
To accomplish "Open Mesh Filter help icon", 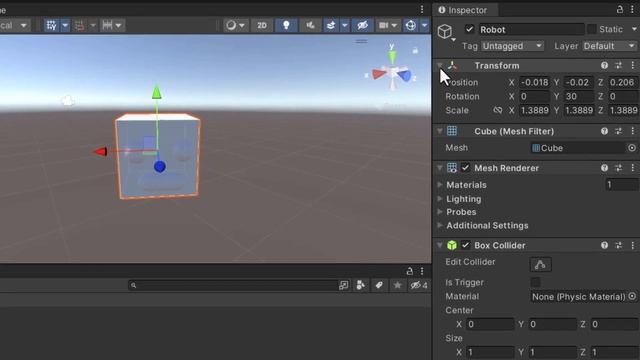I will [x=604, y=131].
